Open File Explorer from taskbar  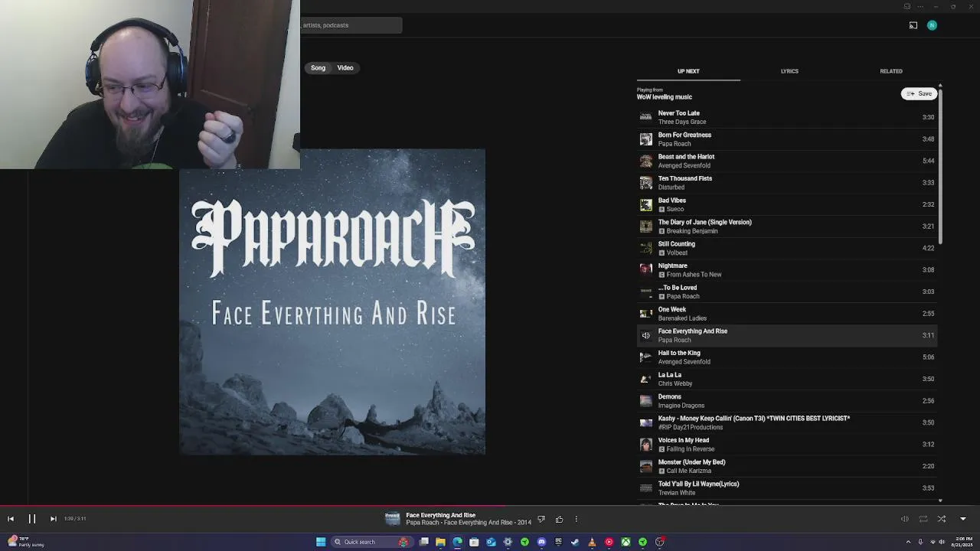[440, 542]
